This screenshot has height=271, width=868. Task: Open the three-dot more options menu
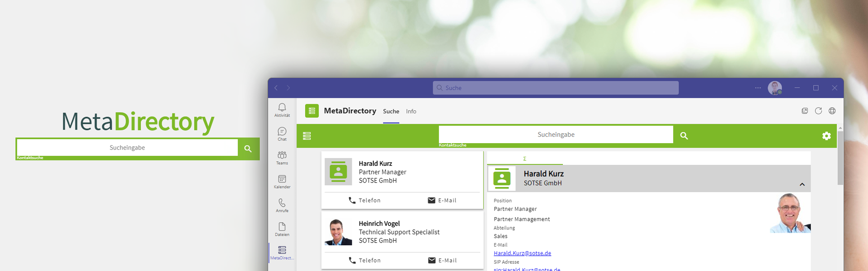coord(758,88)
